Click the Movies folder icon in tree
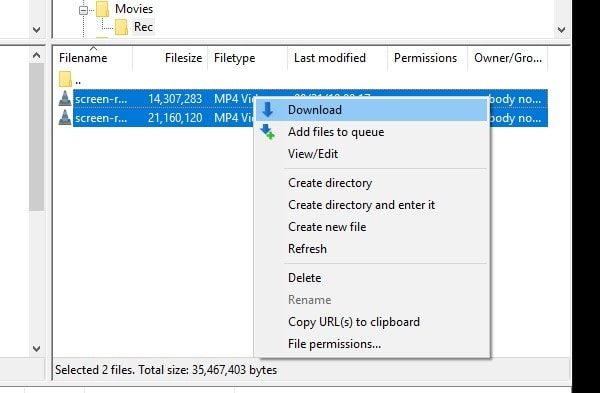 pos(103,9)
